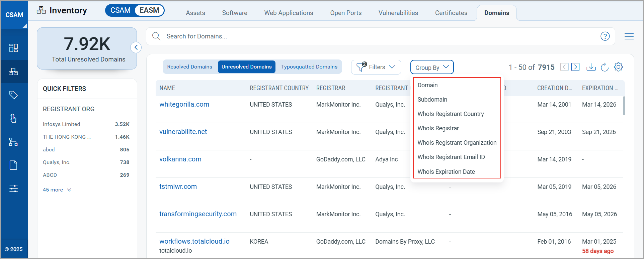Image resolution: width=644 pixels, height=259 pixels.
Task: Open table settings gear icon
Action: click(x=618, y=67)
